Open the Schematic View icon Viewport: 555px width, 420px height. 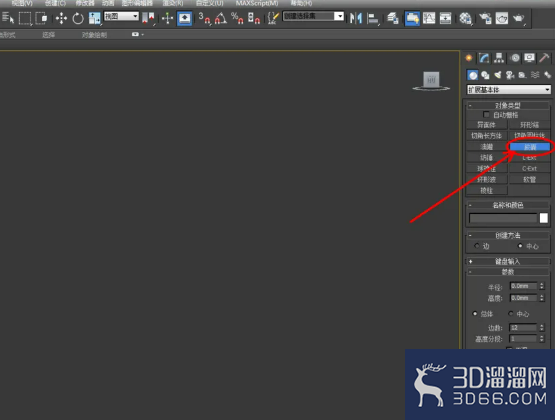pyautogui.click(x=445, y=18)
